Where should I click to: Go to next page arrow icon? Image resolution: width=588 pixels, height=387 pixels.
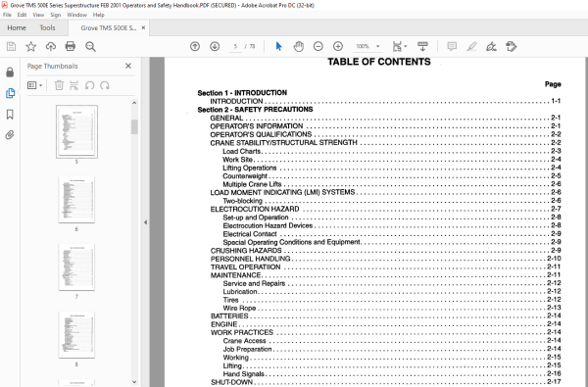(x=215, y=46)
